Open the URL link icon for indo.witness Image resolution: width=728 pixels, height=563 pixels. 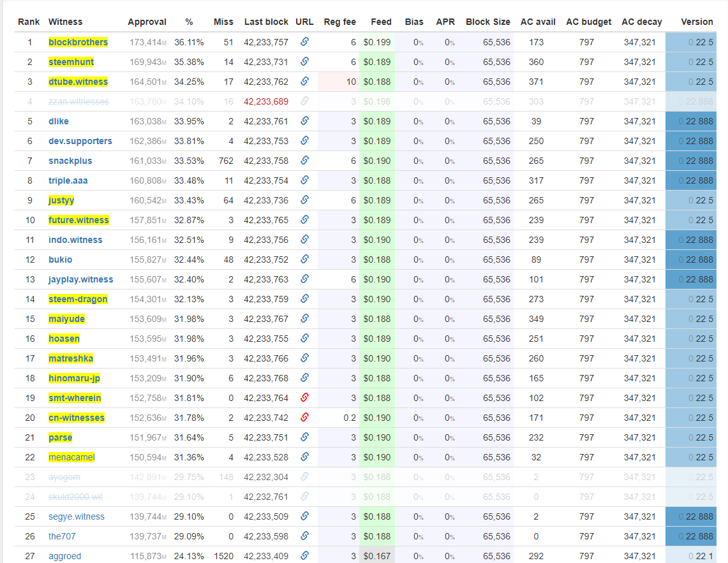click(304, 239)
